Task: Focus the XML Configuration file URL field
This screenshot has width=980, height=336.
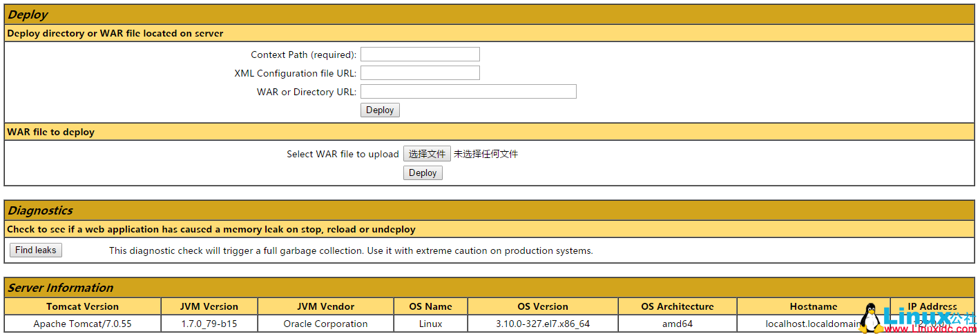Action: point(420,73)
